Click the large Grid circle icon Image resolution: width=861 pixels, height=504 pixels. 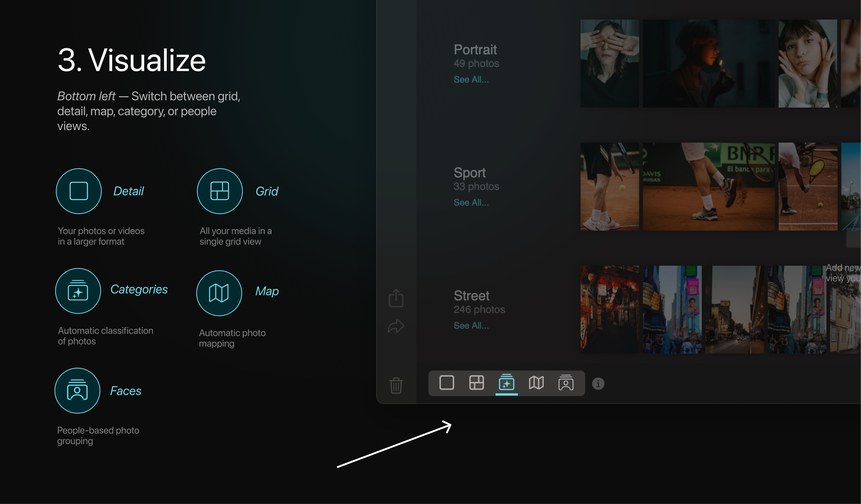point(220,191)
